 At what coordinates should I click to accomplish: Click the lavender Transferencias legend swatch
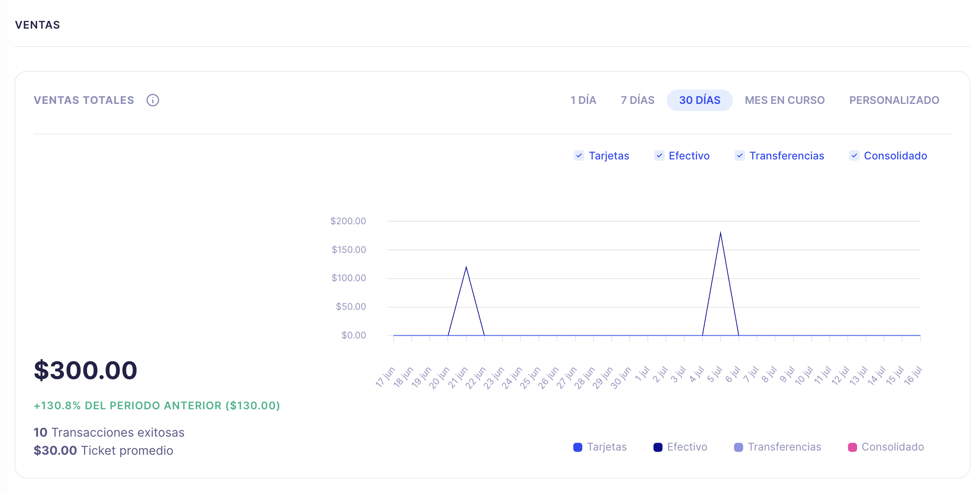pyautogui.click(x=738, y=447)
